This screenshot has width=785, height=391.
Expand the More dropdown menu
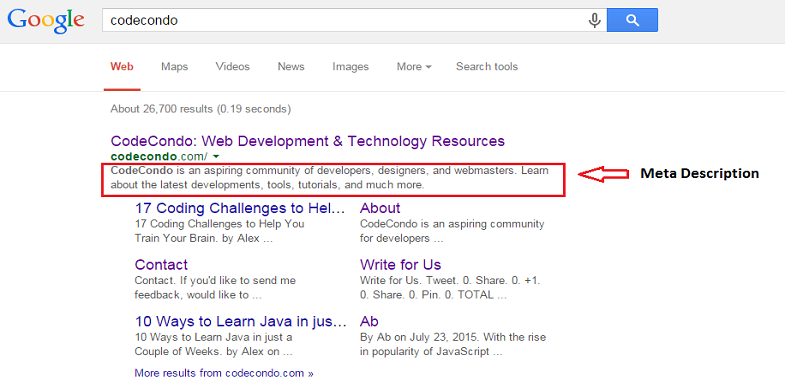pos(414,67)
